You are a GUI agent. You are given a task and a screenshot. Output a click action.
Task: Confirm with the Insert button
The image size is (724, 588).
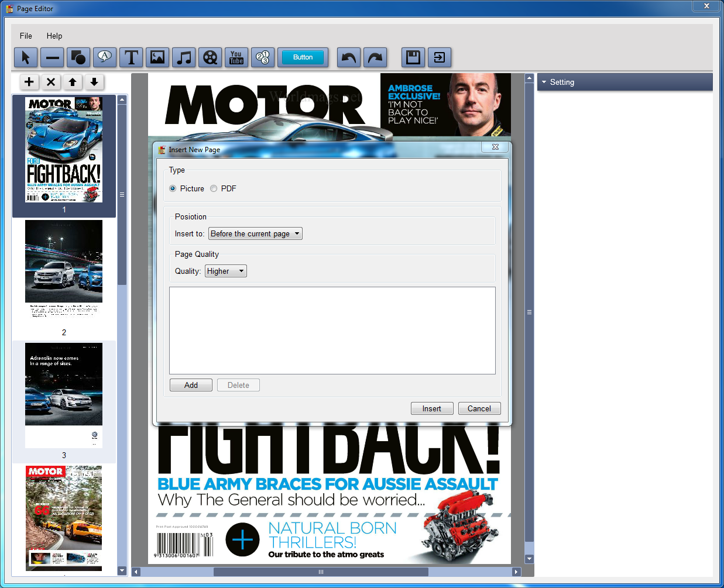[x=432, y=408]
